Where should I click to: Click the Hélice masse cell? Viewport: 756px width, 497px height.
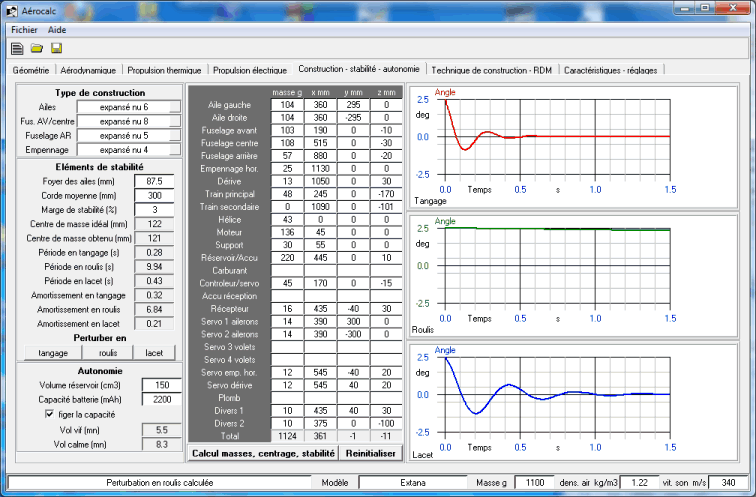(287, 220)
